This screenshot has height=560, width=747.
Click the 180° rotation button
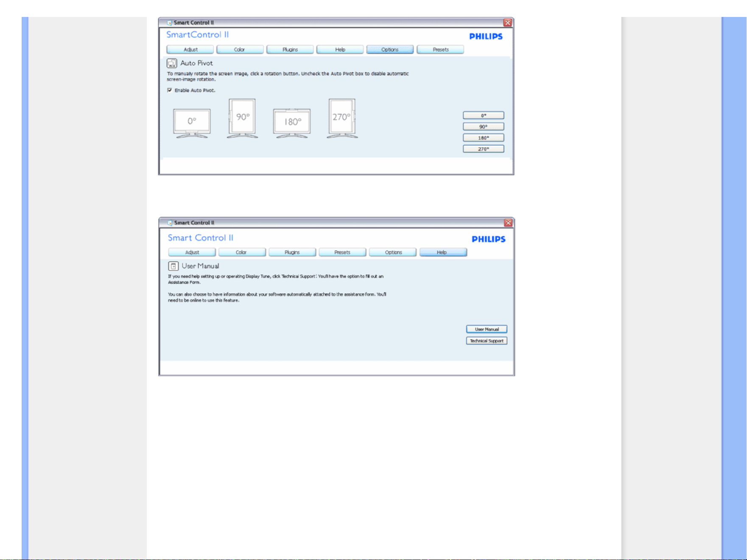484,138
